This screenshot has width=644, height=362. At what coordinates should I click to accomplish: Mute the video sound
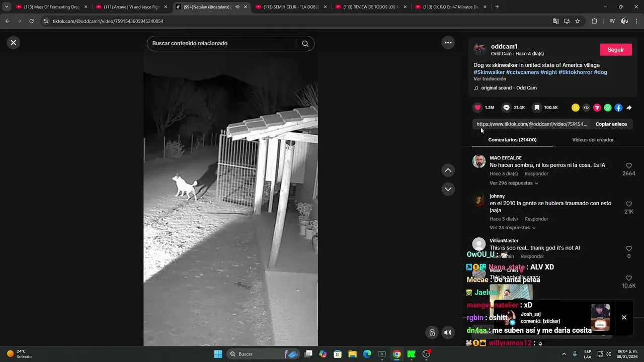(x=448, y=332)
